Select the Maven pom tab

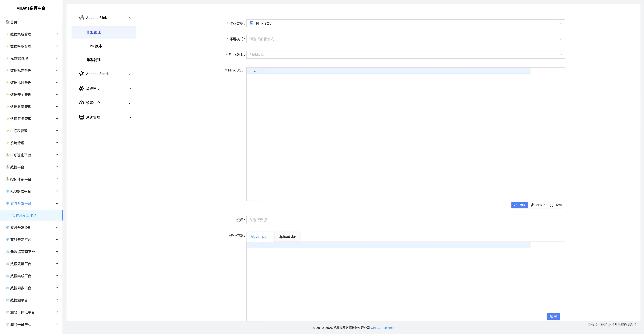[x=260, y=236]
